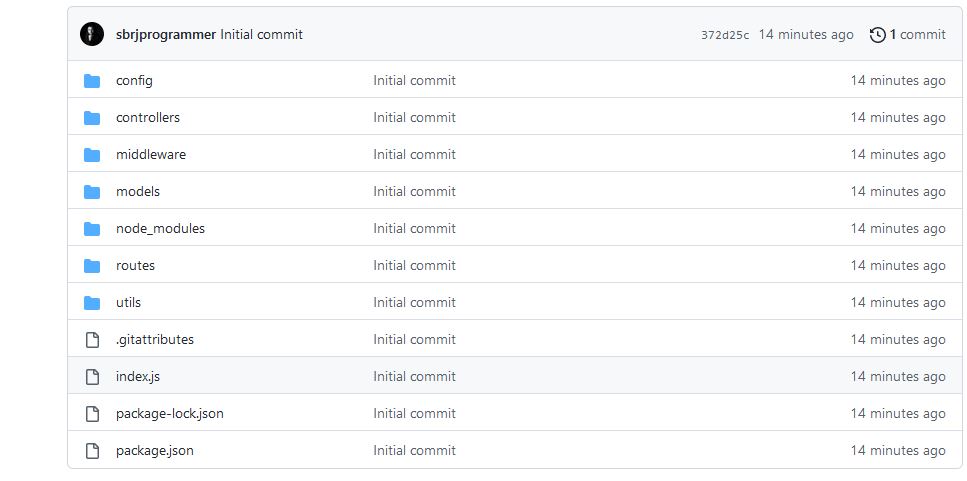
Task: Click the Initial commit message for config
Action: click(x=414, y=80)
